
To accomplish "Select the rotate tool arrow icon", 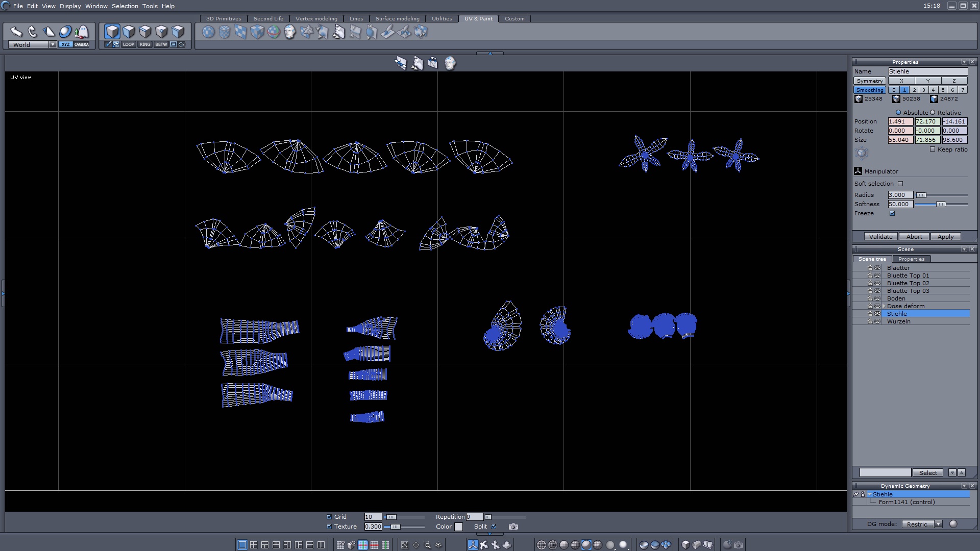I will point(33,32).
